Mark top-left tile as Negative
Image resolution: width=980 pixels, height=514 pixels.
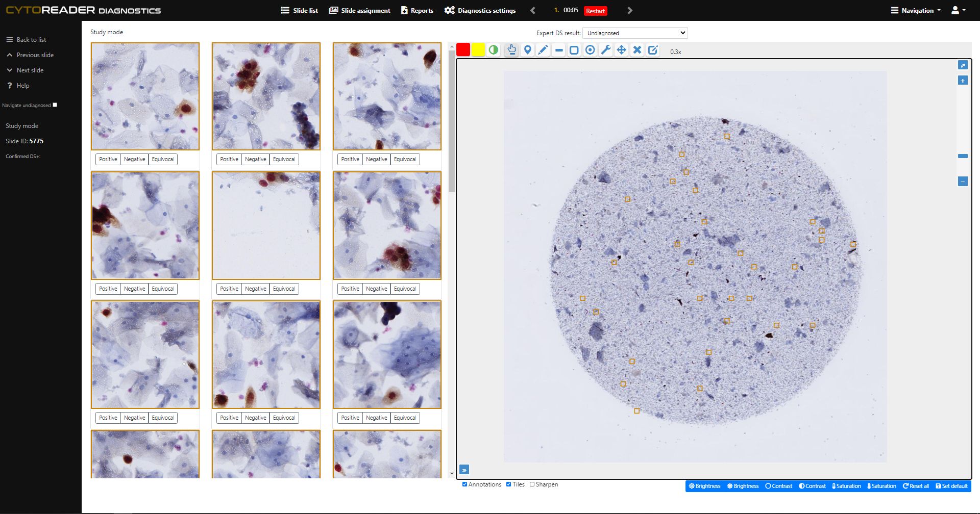pos(135,160)
